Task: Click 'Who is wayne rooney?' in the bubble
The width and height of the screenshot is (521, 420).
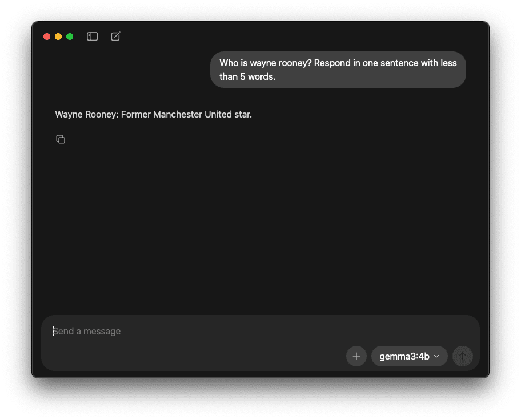Action: pyautogui.click(x=266, y=63)
